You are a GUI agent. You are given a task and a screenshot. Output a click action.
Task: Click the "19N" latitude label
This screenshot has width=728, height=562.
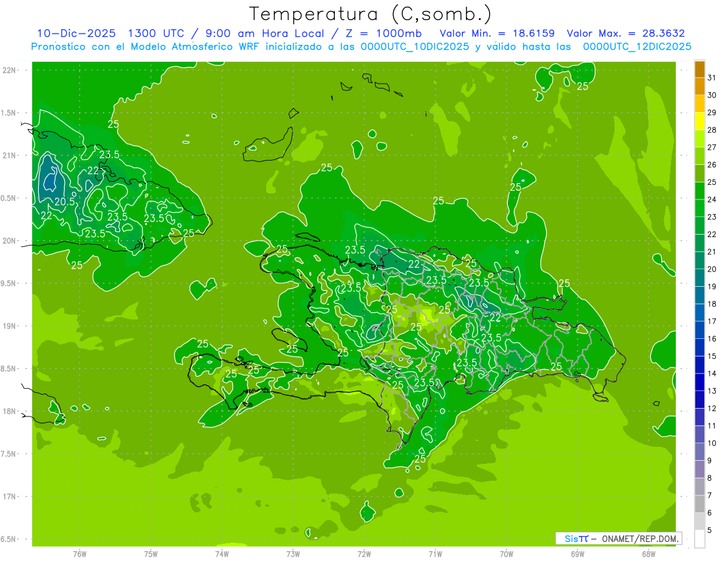pos(8,326)
